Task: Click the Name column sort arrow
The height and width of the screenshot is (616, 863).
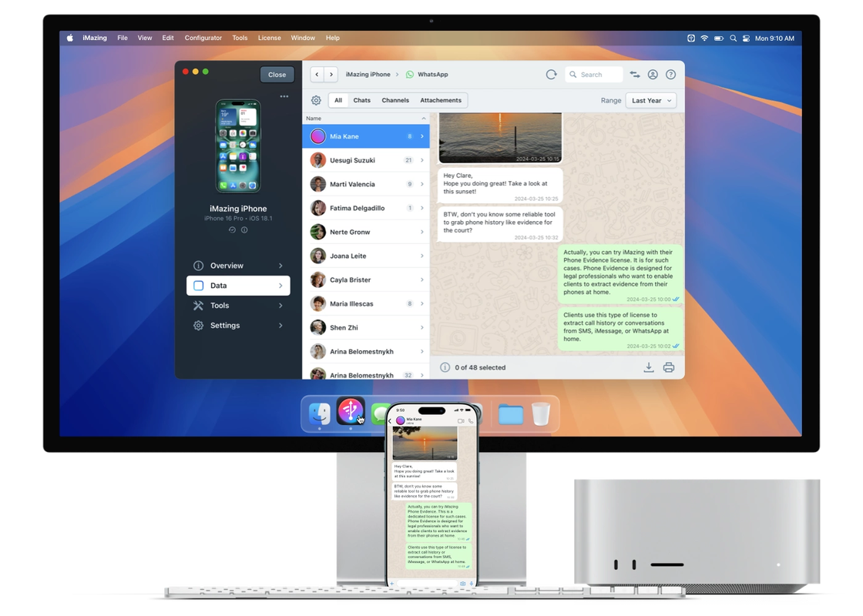Action: [423, 119]
